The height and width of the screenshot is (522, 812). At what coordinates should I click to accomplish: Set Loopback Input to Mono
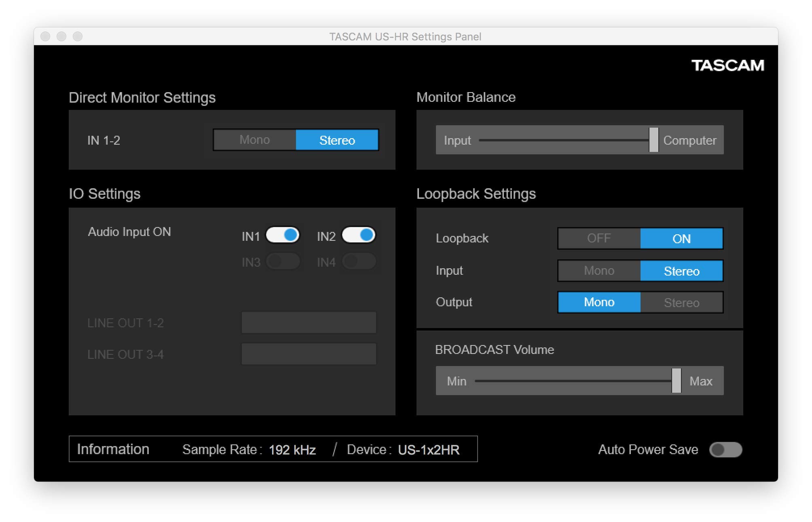pos(599,271)
